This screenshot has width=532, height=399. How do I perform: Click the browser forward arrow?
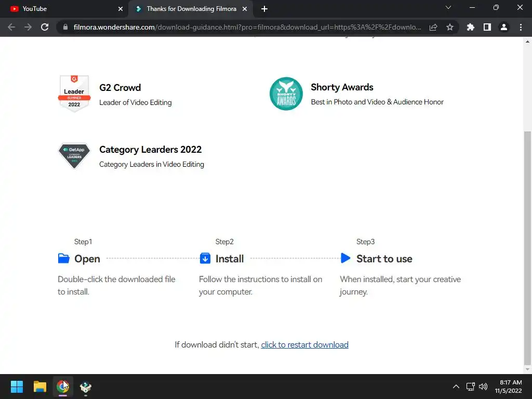coord(28,27)
